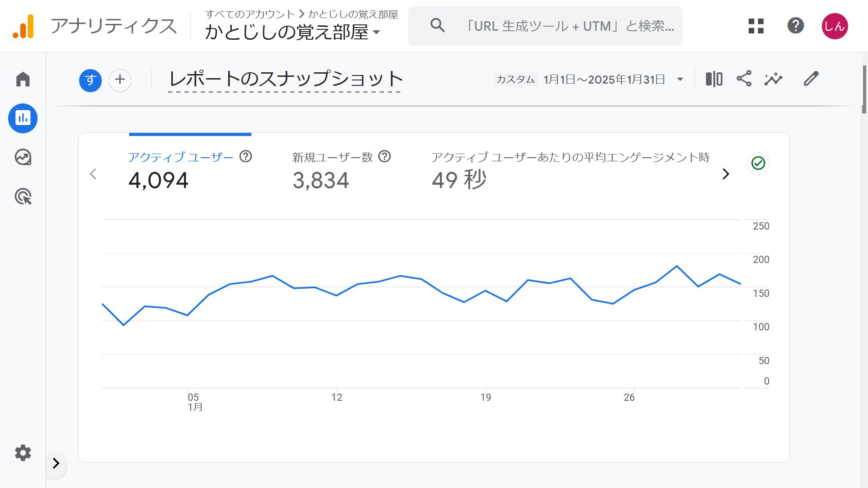Click the compare data columns icon
Screen dimensions: 868x488
[714, 79]
